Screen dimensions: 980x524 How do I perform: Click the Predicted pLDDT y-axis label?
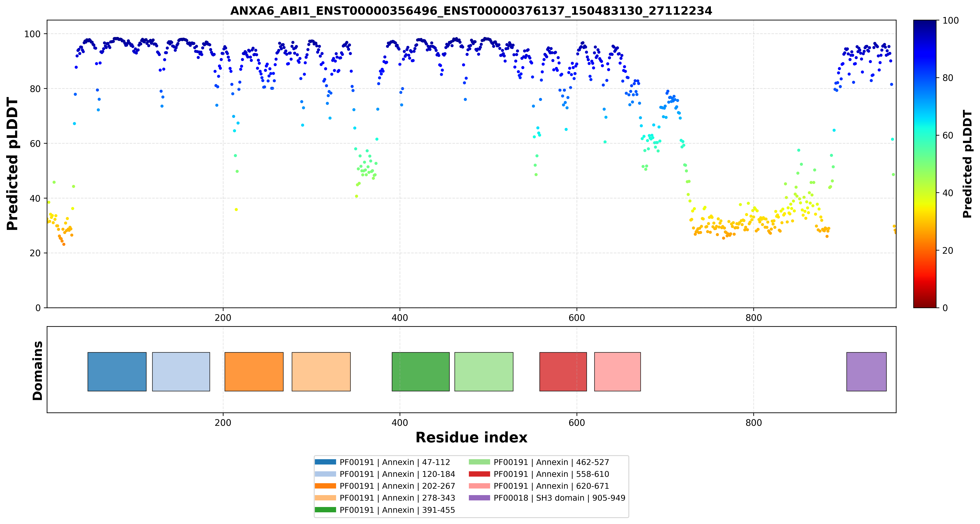point(12,164)
